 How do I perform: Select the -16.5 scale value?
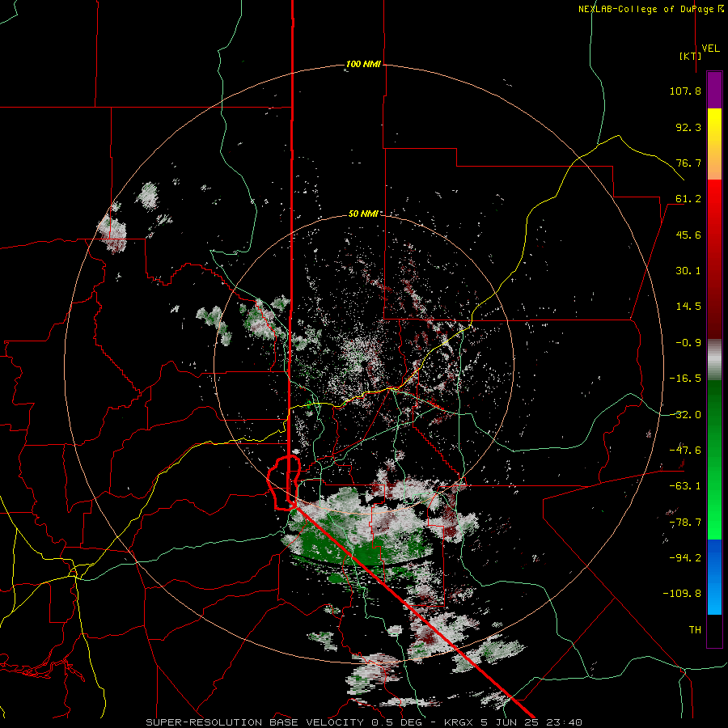tap(685, 379)
